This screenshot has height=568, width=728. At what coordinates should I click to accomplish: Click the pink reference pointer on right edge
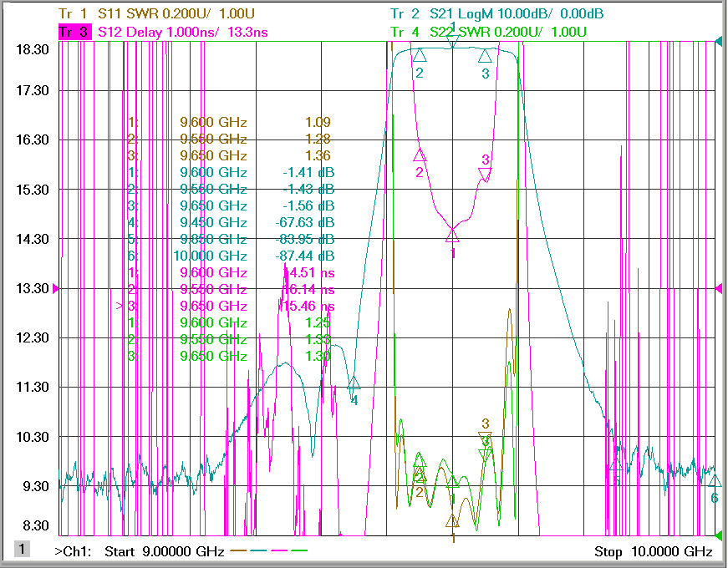point(719,289)
